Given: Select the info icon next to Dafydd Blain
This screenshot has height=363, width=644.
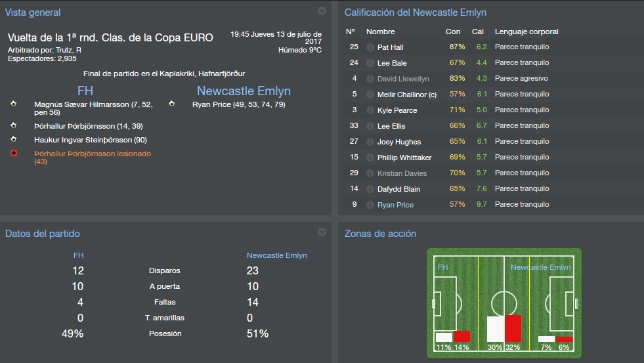Looking at the screenshot, I should (x=370, y=189).
